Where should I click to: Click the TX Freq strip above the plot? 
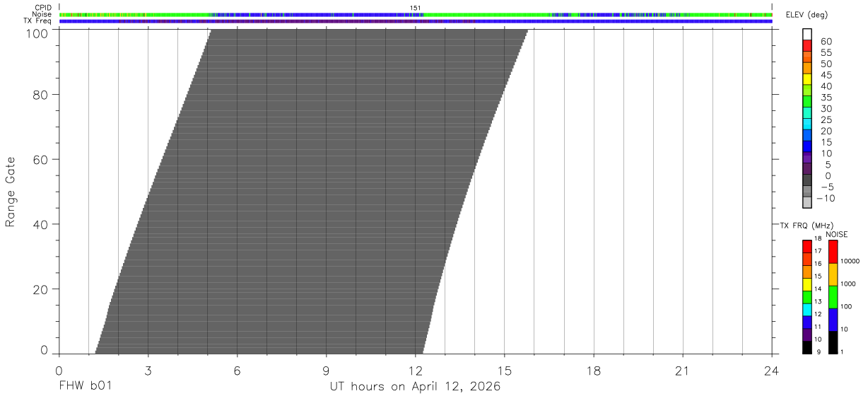(x=416, y=21)
